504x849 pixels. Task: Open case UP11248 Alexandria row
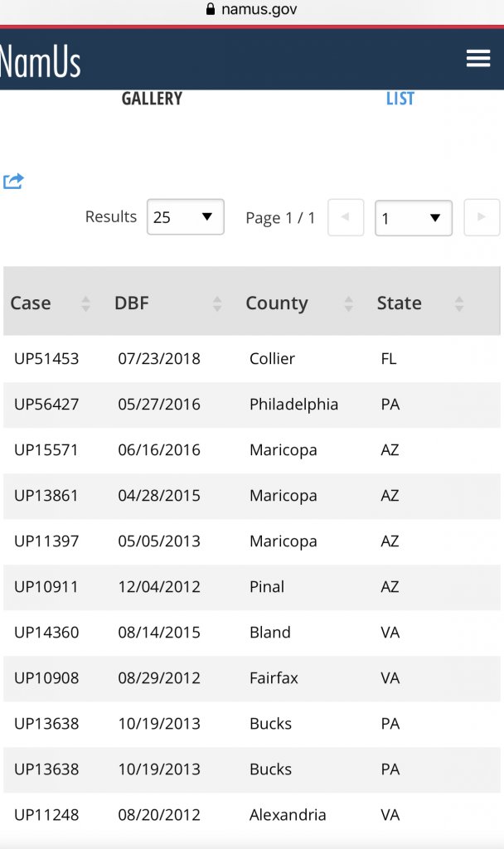[46, 815]
